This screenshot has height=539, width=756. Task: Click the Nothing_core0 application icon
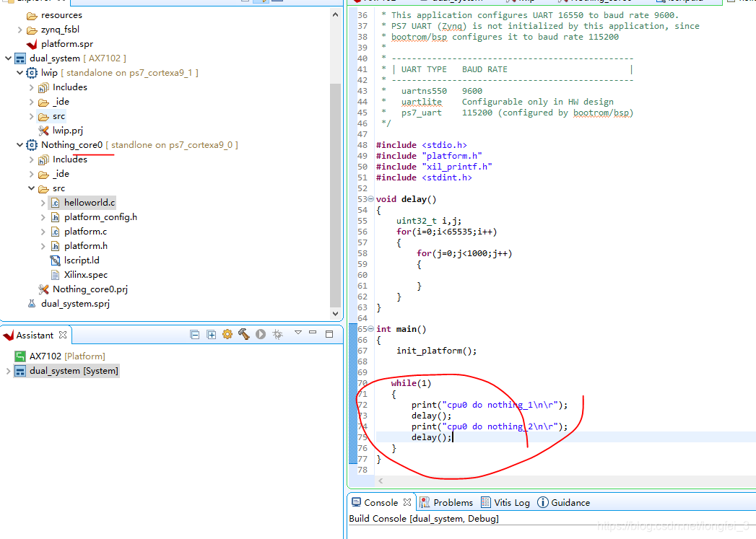point(32,145)
